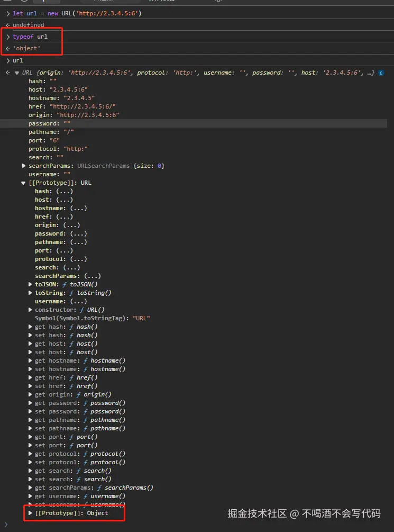Select the origin: "http://2.3.4.5:6" row
This screenshot has height=532, width=394.
click(x=74, y=115)
